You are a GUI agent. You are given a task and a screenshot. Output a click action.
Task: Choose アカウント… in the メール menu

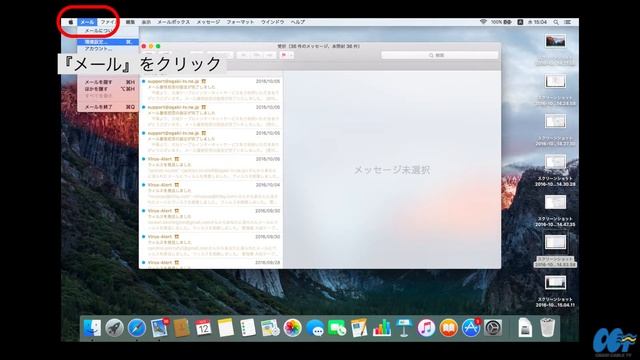[108, 49]
